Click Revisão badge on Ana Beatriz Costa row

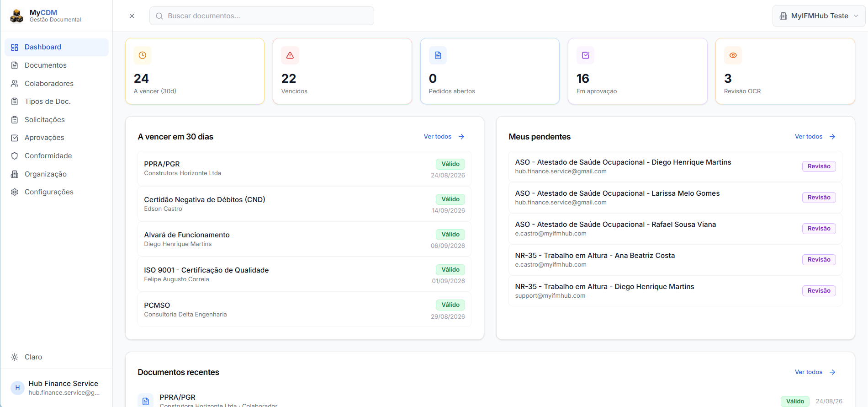[819, 260]
